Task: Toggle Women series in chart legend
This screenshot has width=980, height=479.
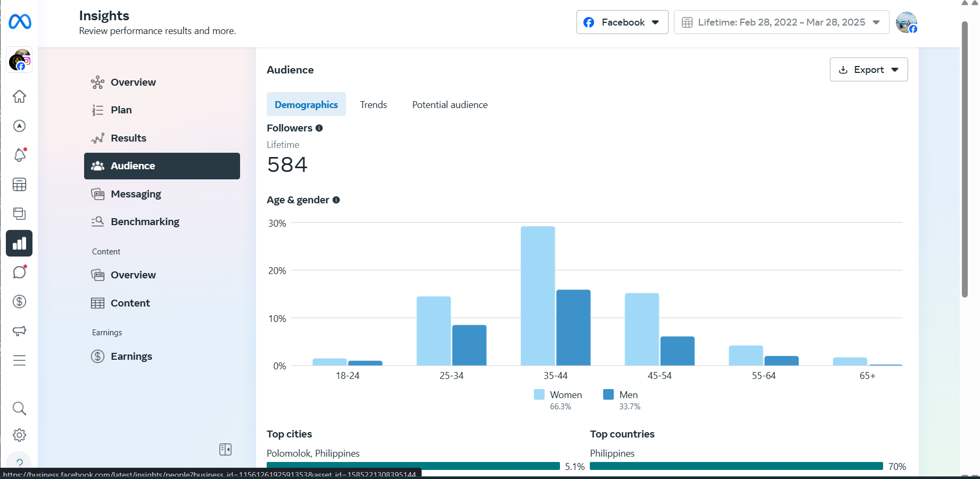Action: [558, 395]
